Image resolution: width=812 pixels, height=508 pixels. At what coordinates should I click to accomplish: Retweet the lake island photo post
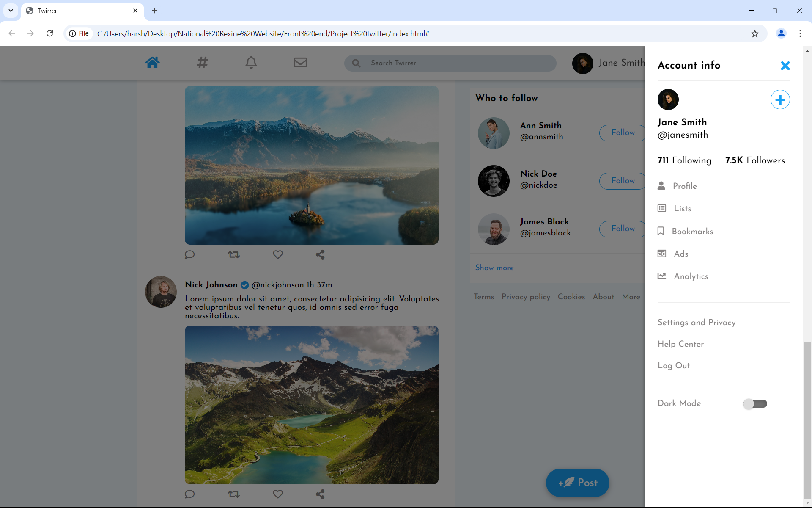tap(234, 254)
